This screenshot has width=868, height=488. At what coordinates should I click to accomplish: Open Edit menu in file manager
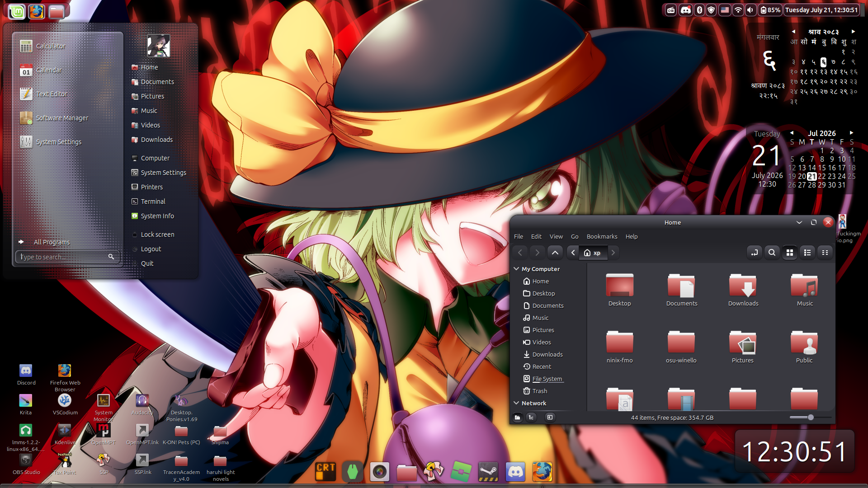(x=536, y=236)
